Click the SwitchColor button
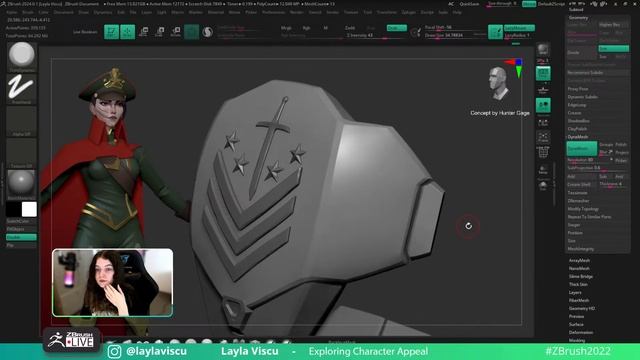 pos(21,221)
